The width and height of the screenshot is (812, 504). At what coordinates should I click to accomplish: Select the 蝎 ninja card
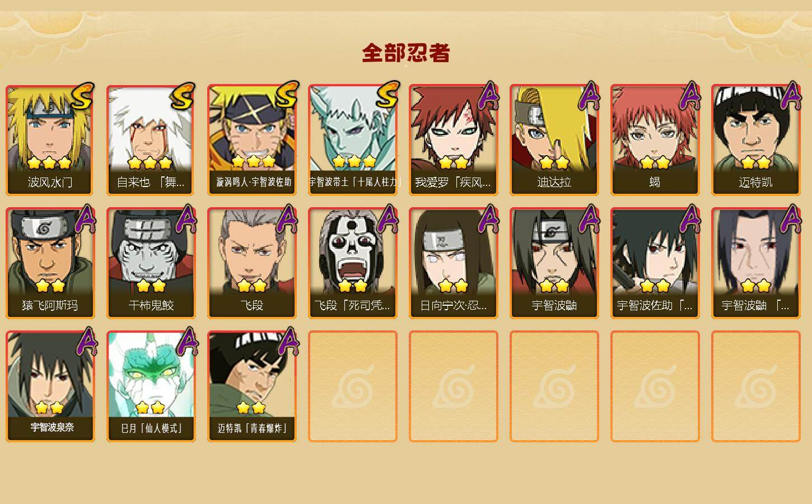655,140
